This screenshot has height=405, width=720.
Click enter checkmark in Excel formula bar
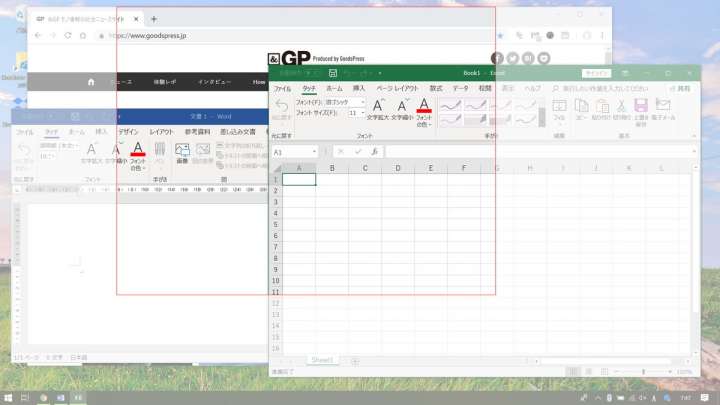[x=358, y=152]
